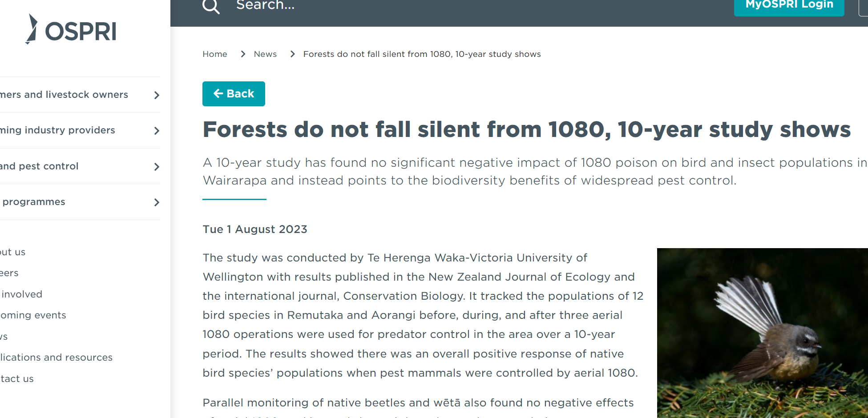
Task: Open the livestock owners menu item
Action: pos(64,95)
